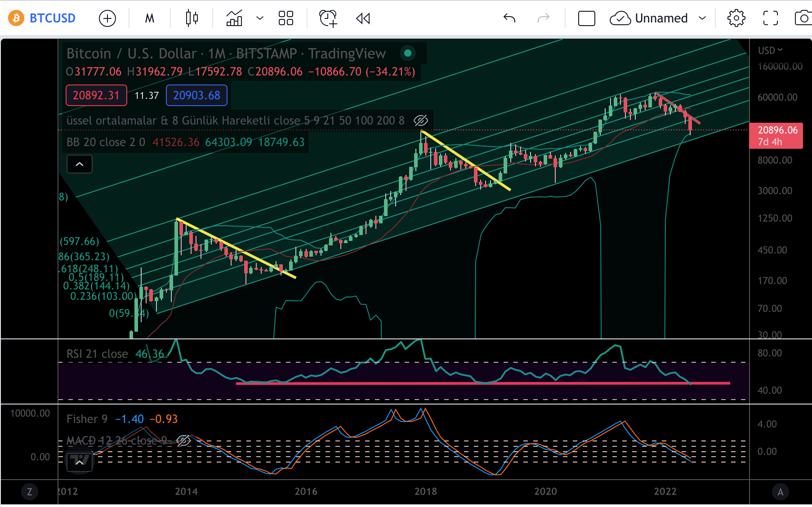Click the 2022 label on time axis

(665, 491)
